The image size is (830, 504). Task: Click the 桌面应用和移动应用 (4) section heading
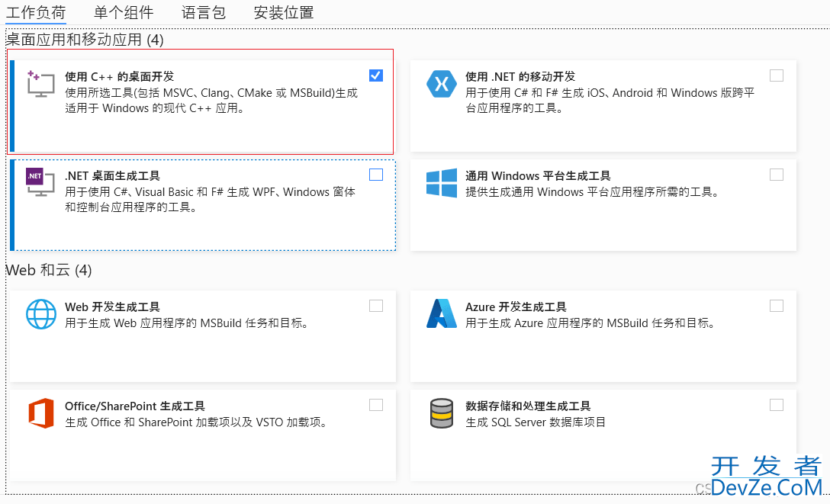(x=85, y=40)
